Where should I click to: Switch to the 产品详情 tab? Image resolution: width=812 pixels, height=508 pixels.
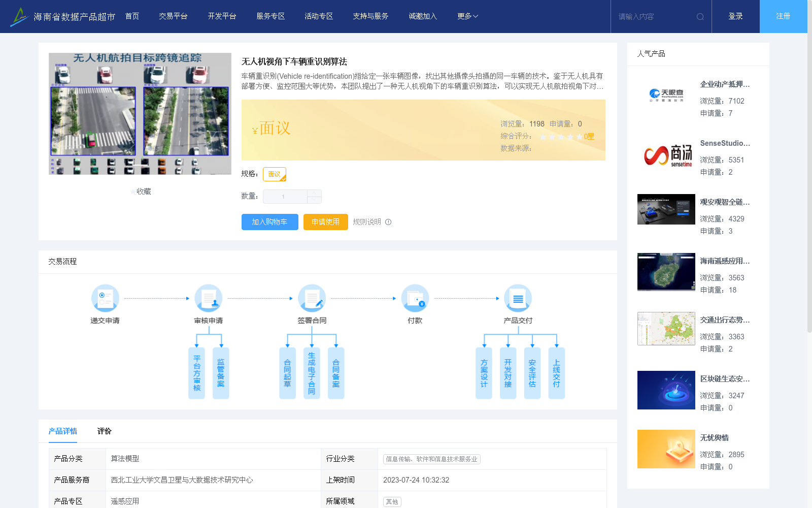tap(63, 431)
